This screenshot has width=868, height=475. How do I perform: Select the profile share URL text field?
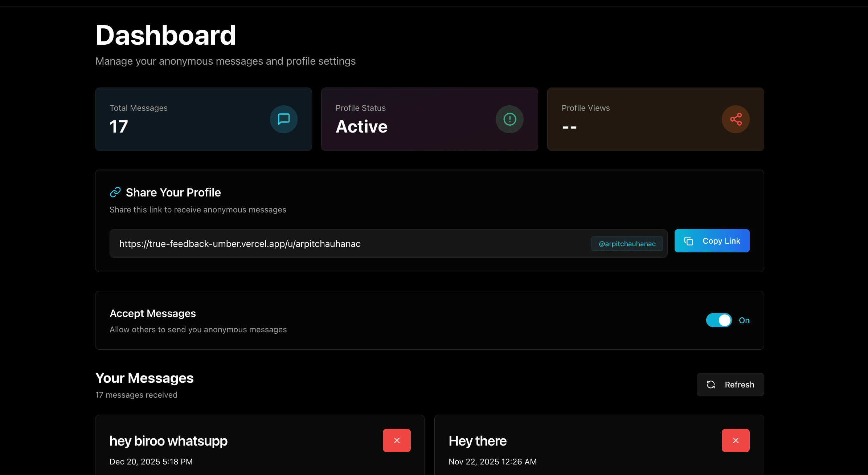point(327,243)
